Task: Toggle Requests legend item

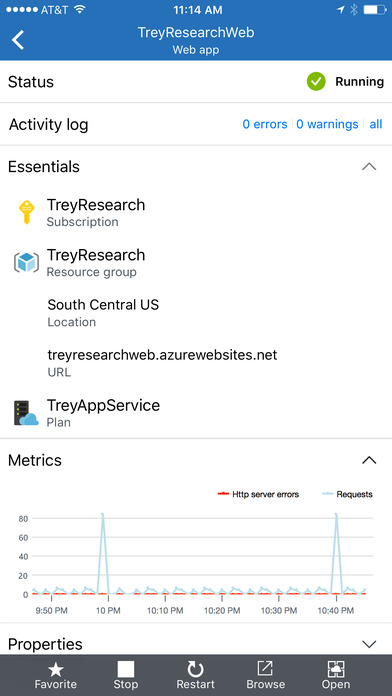Action: (348, 494)
